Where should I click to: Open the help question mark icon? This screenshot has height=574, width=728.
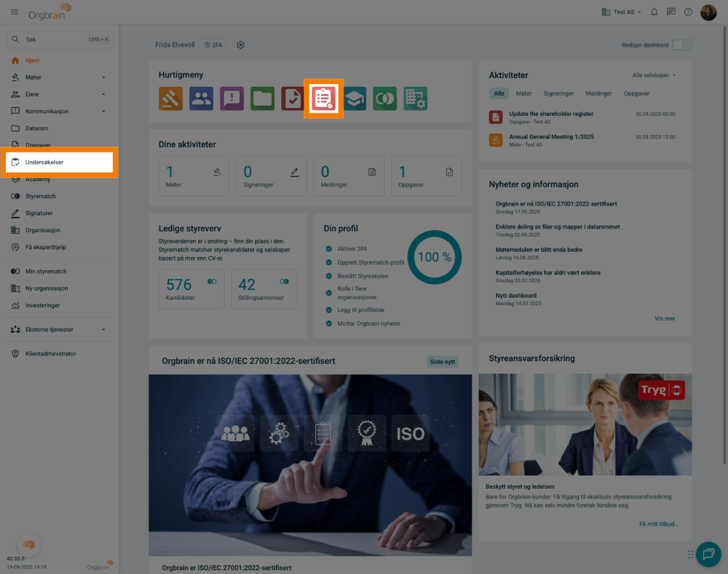[688, 12]
